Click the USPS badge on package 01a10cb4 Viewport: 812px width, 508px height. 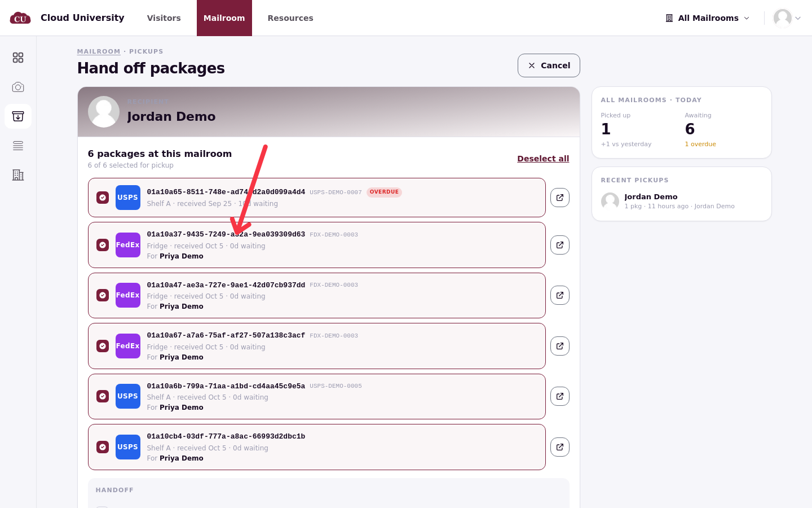(128, 447)
